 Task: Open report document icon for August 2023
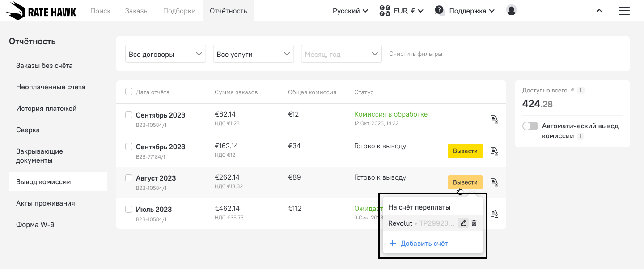tap(494, 182)
